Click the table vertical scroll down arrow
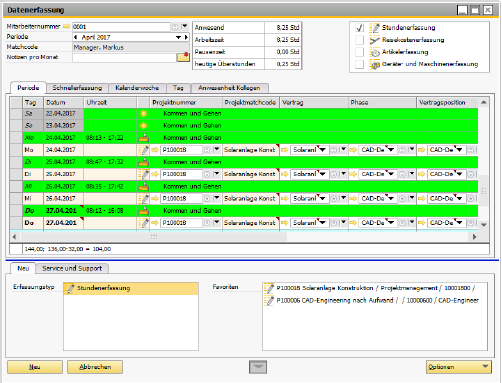The width and height of the screenshot is (502, 383). (x=484, y=225)
